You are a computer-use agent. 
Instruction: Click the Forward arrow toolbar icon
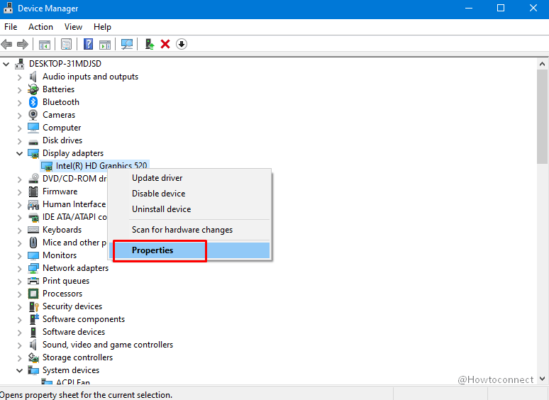tap(23, 44)
